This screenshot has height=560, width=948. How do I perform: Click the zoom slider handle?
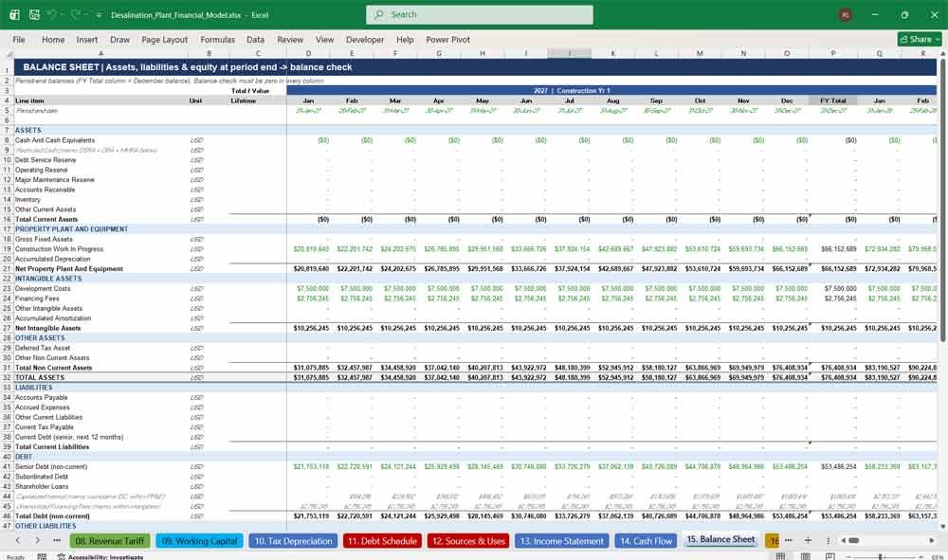pos(880,556)
